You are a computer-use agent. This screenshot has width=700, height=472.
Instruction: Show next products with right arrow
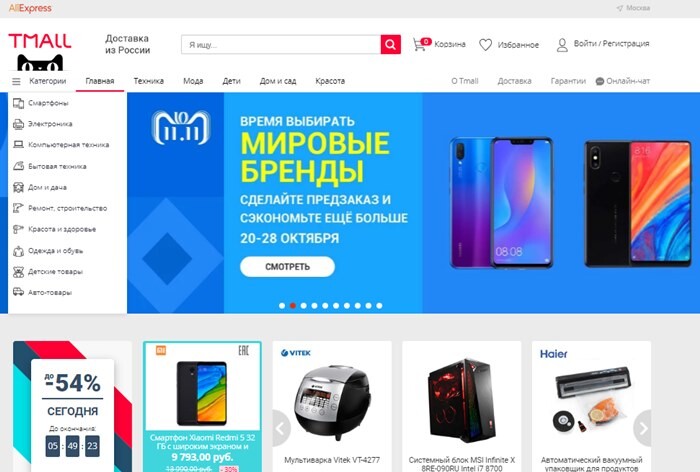pos(643,428)
